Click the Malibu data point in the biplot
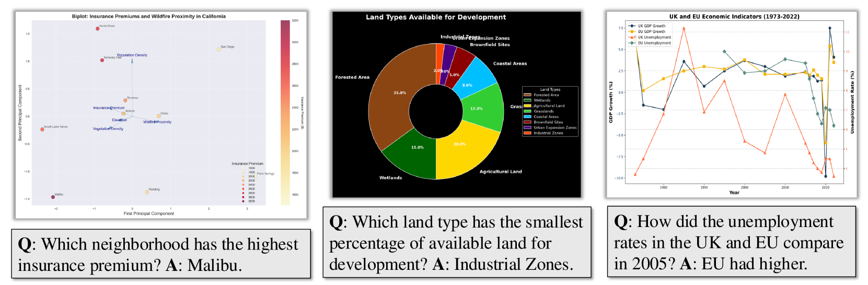868x285 pixels. tap(53, 197)
